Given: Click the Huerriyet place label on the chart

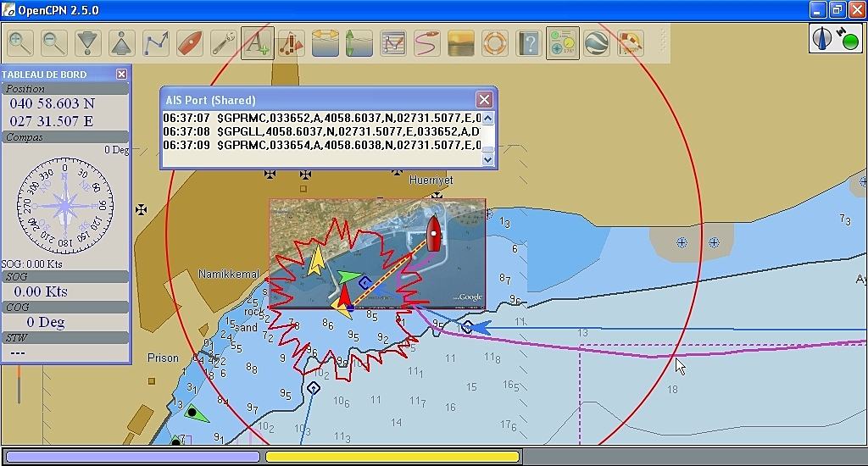Looking at the screenshot, I should 431,180.
